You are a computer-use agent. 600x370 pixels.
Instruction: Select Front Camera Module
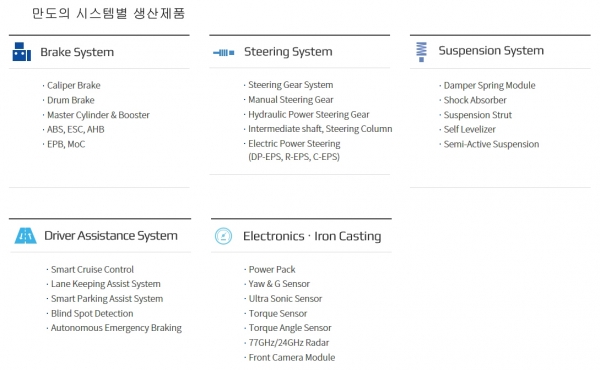pyautogui.click(x=292, y=357)
